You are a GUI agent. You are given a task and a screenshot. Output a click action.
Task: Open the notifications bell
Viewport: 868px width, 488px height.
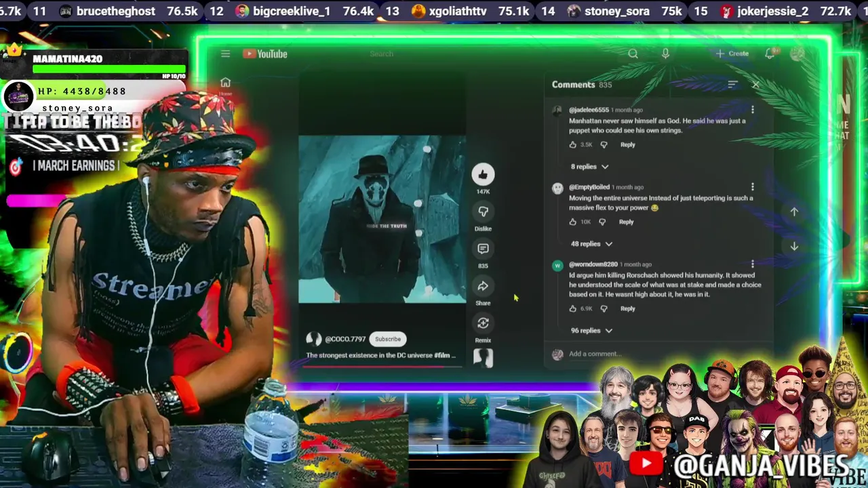click(x=770, y=54)
